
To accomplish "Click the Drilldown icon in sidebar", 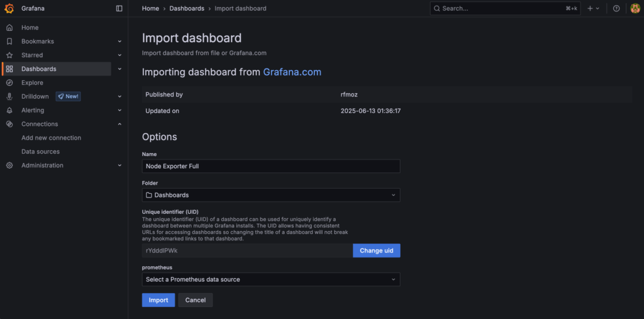I will [x=9, y=97].
